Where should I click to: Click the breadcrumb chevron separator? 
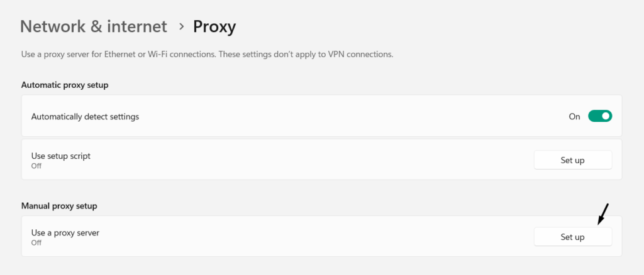pyautogui.click(x=181, y=26)
